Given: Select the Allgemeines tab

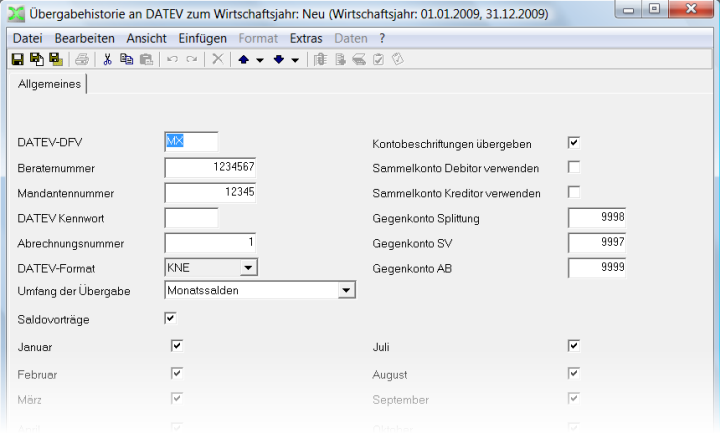Looking at the screenshot, I should [49, 84].
